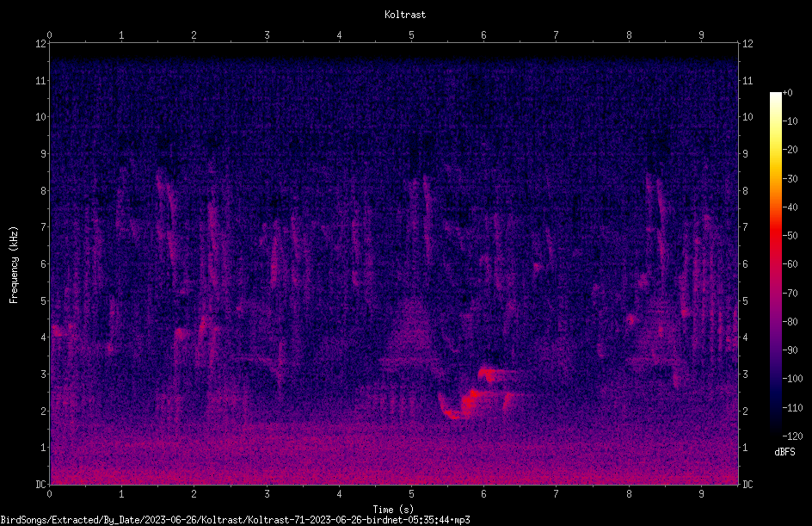Click the -40 value on the colorbar
This screenshot has height=526, width=812.
point(790,207)
